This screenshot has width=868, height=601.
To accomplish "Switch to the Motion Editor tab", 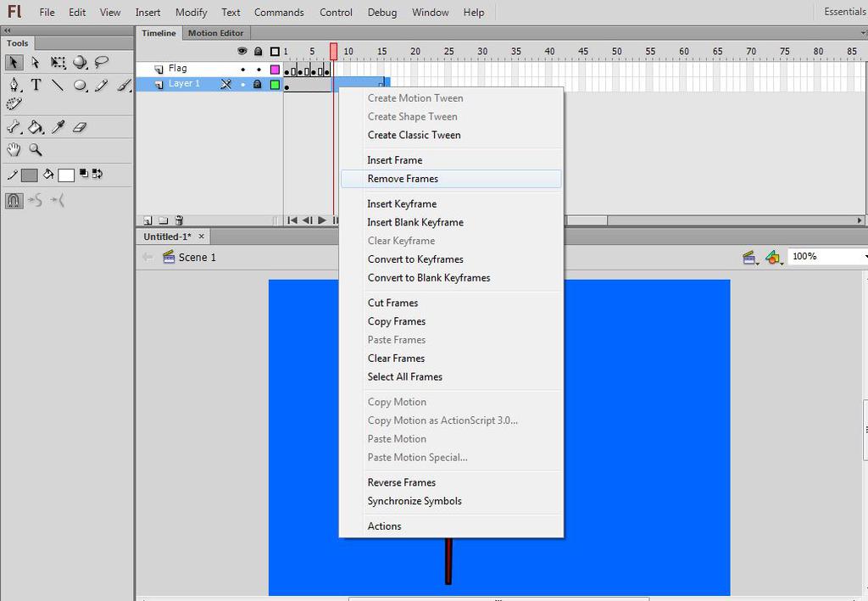I will click(x=214, y=32).
